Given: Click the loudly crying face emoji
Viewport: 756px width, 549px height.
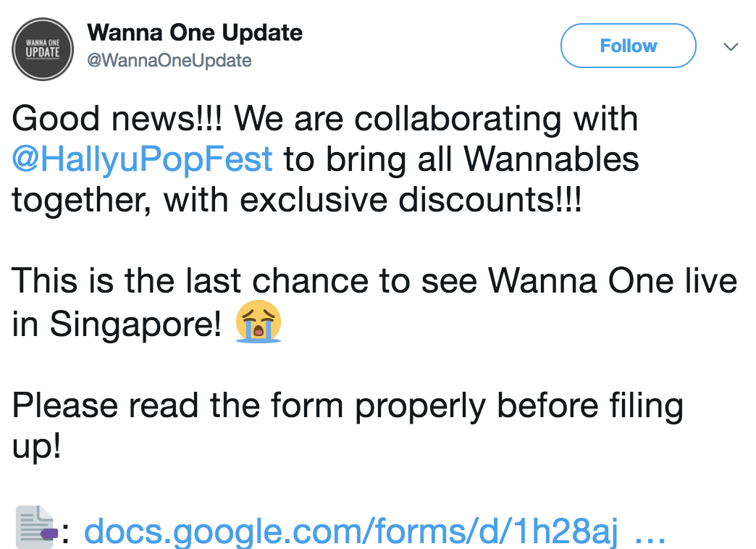Looking at the screenshot, I should [258, 320].
